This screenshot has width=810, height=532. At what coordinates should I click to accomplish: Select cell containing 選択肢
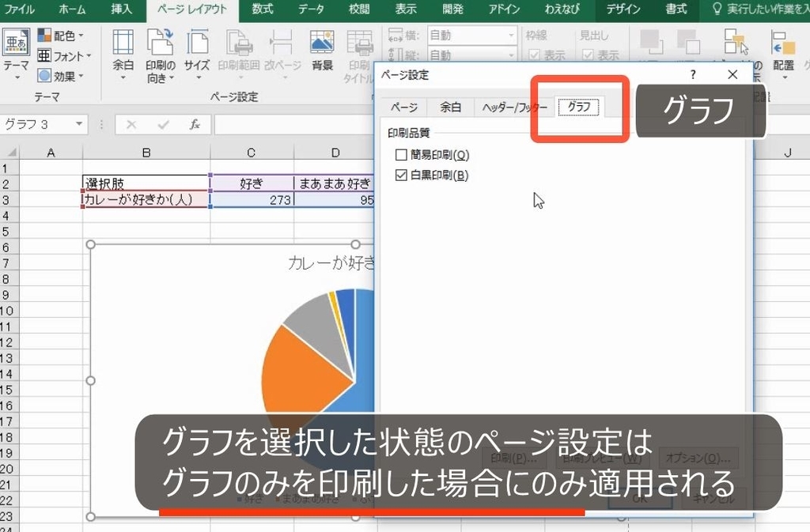pyautogui.click(x=146, y=183)
